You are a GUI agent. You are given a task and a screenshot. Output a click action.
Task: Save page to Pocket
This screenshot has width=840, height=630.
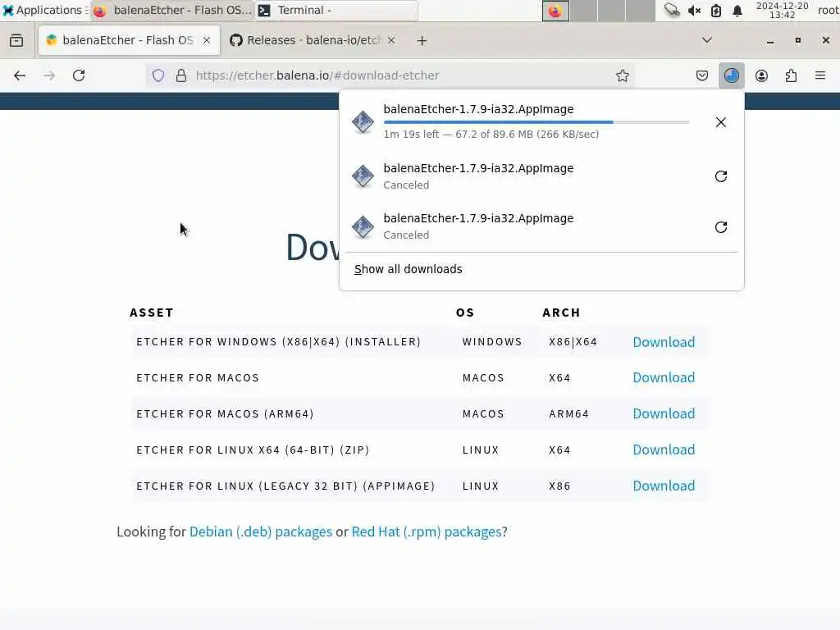point(702,75)
